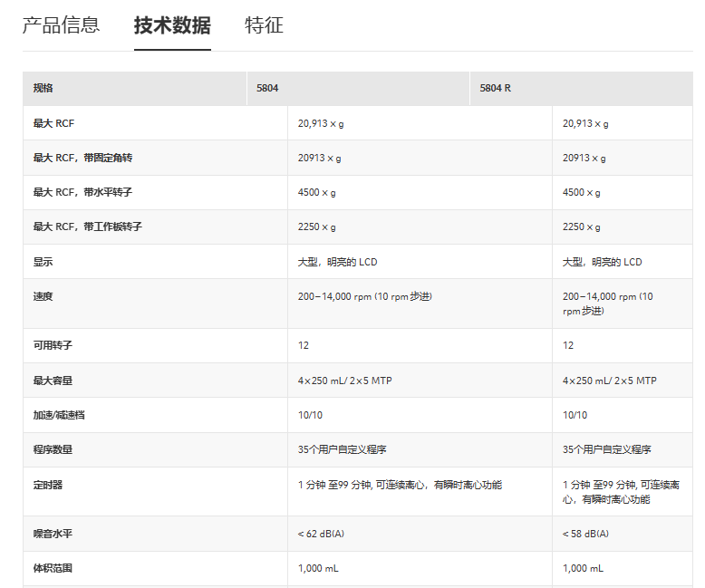Click the 加速/减速档 row label
The height and width of the screenshot is (588, 705).
click(58, 415)
